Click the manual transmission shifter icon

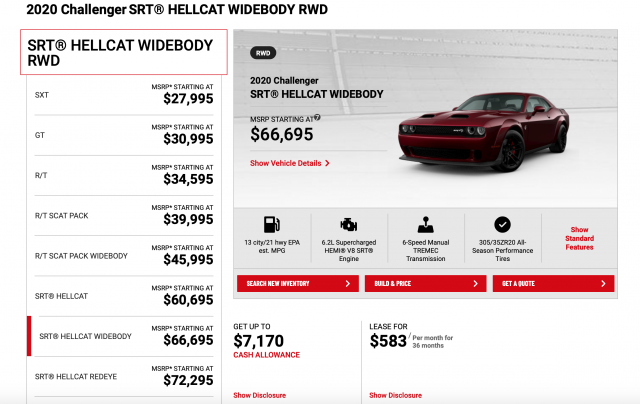click(425, 224)
